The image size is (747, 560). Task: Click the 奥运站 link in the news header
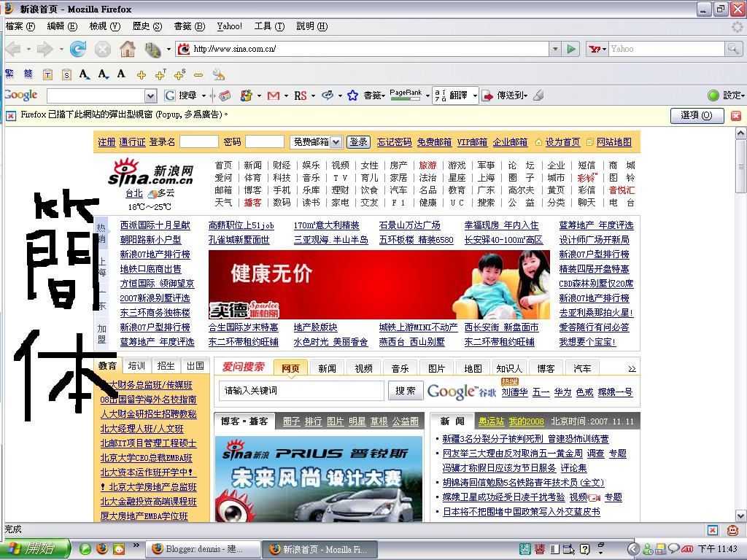[x=491, y=421]
